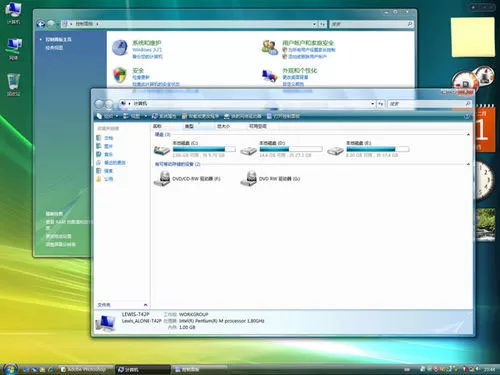The height and width of the screenshot is (375, 500).
Task: Click the drive D: capacity bar
Action: click(291, 149)
